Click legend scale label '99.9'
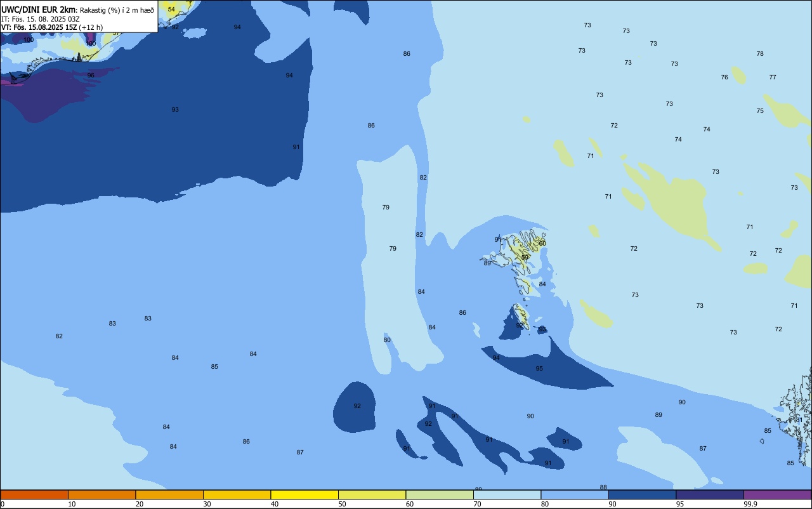 tap(750, 504)
